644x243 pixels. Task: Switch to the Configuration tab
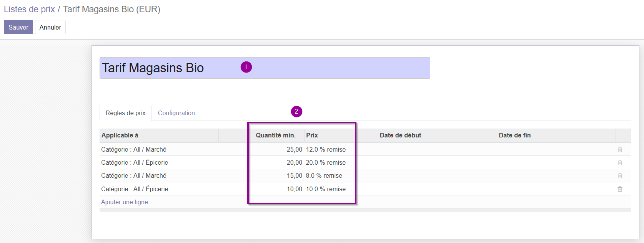coord(176,113)
